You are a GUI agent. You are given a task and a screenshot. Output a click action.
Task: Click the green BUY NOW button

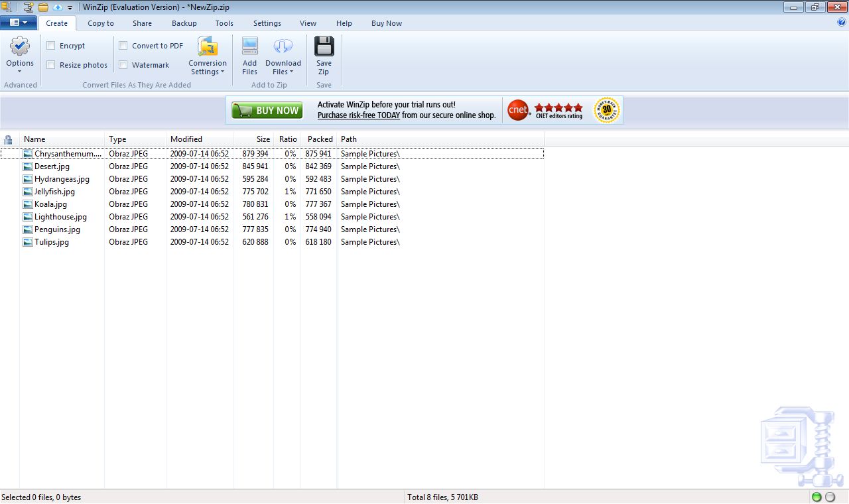click(x=267, y=111)
